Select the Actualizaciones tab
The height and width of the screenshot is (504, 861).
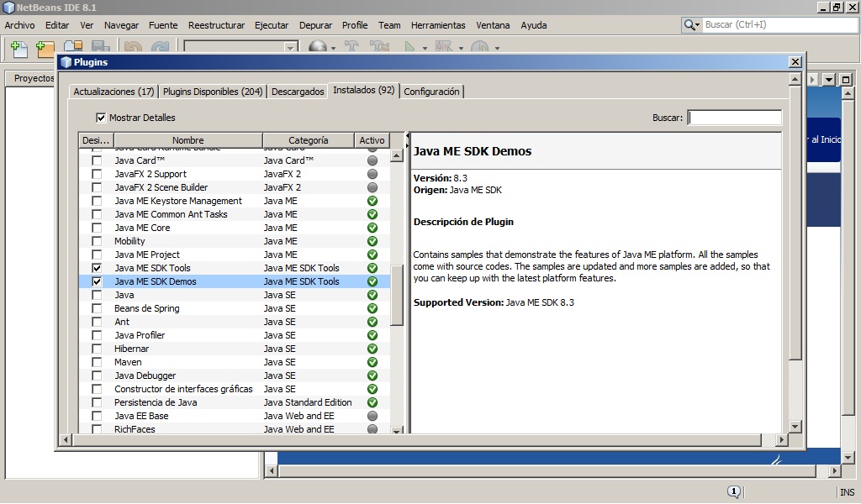pyautogui.click(x=114, y=91)
